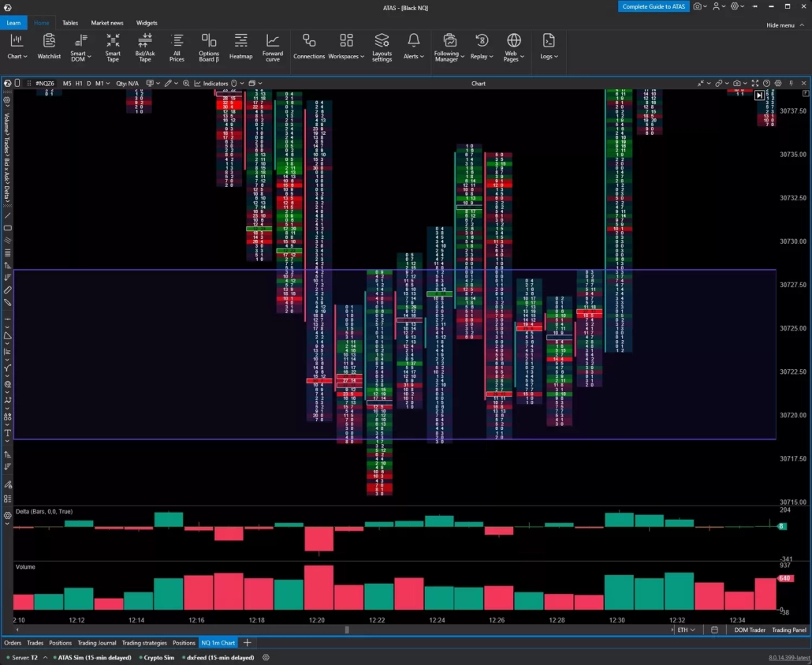Add a new tab with the plus button
The image size is (812, 665).
(247, 643)
